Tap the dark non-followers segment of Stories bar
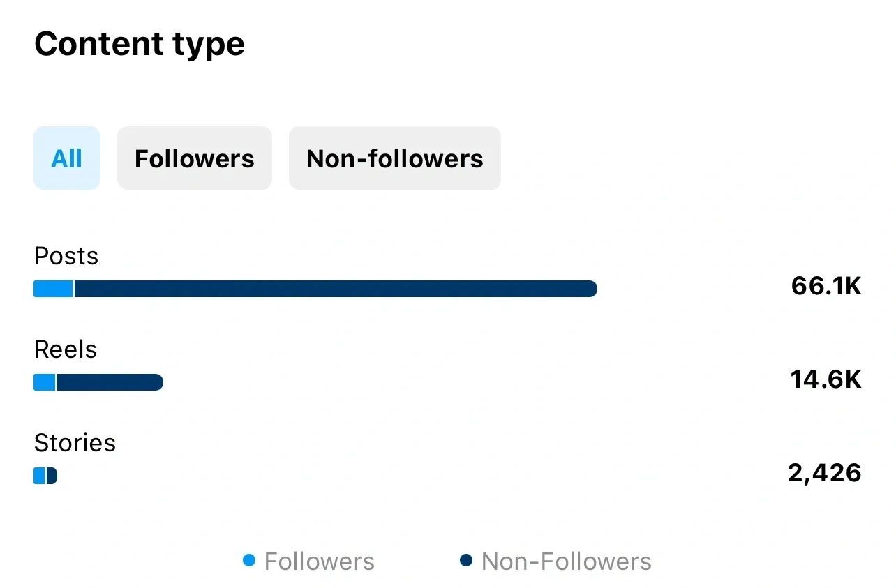The height and width of the screenshot is (588, 896). 52,476
